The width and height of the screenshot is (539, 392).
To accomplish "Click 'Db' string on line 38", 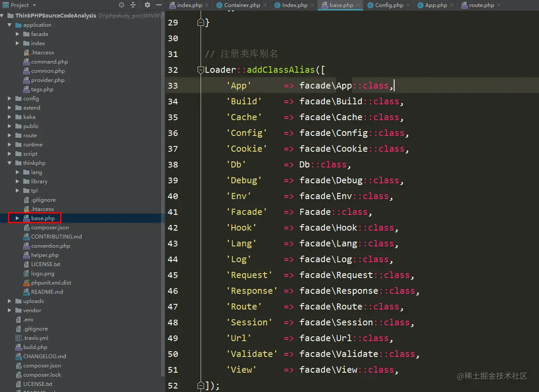I will click(236, 164).
